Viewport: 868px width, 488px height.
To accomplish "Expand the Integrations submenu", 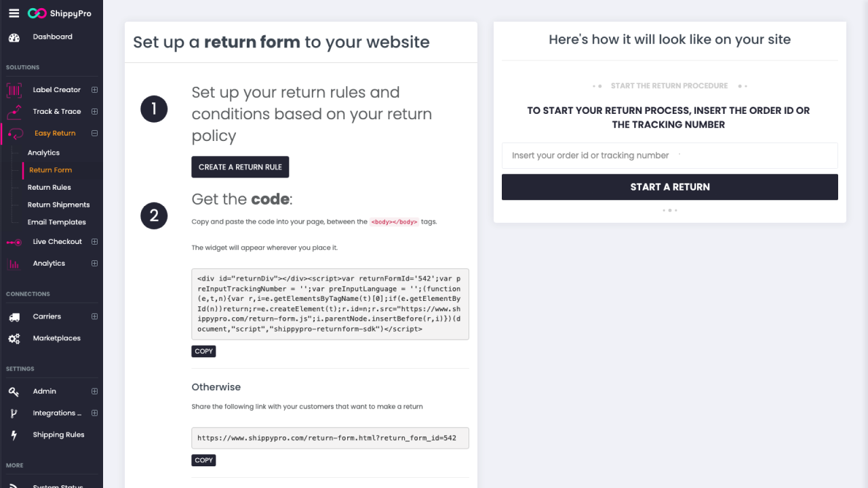I will pos(94,413).
